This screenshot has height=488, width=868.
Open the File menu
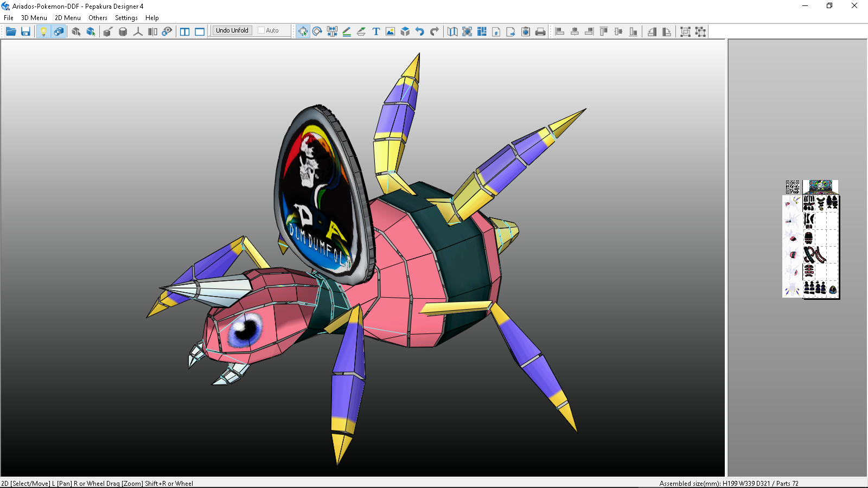(x=9, y=18)
